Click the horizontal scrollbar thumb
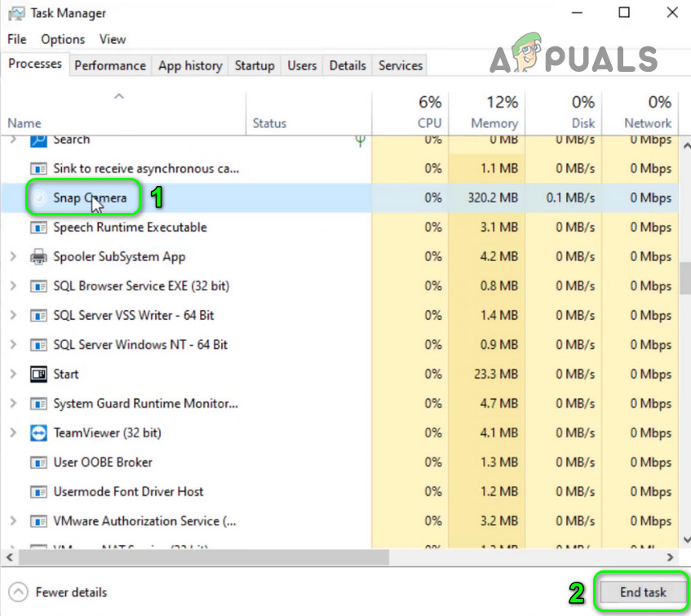 tap(204, 557)
